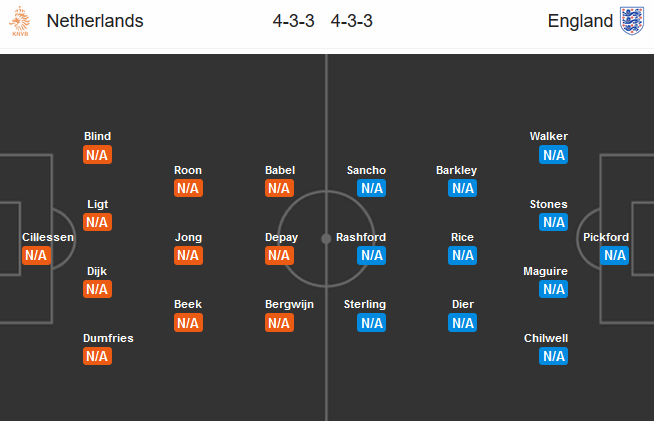Viewport: 654px width, 421px height.
Task: Click player name Maguire
Action: point(545,271)
